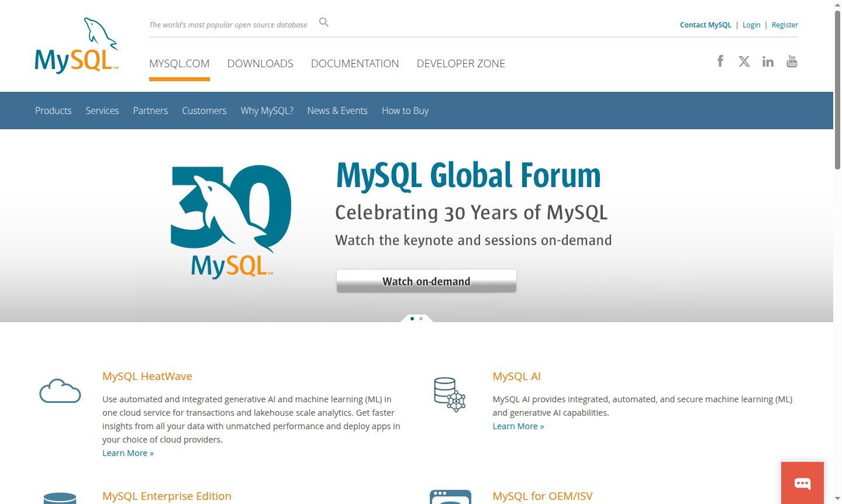Launch the live chat bubble icon

click(802, 483)
